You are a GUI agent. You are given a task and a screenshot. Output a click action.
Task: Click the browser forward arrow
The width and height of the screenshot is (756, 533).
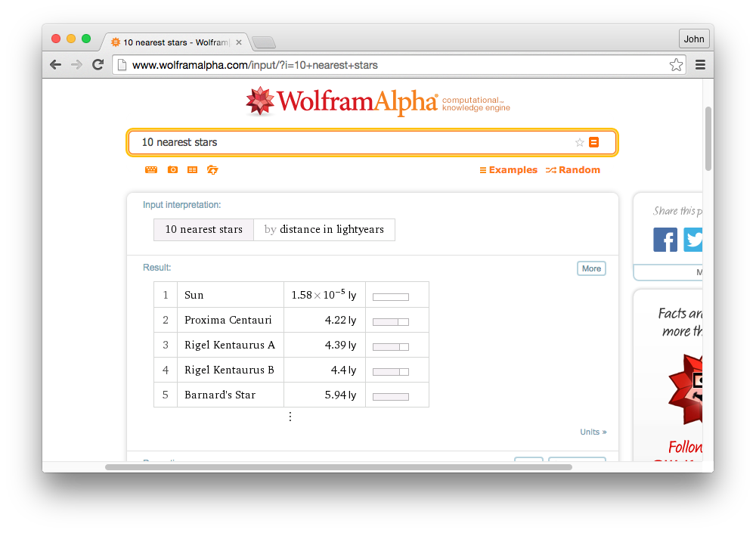coord(76,64)
